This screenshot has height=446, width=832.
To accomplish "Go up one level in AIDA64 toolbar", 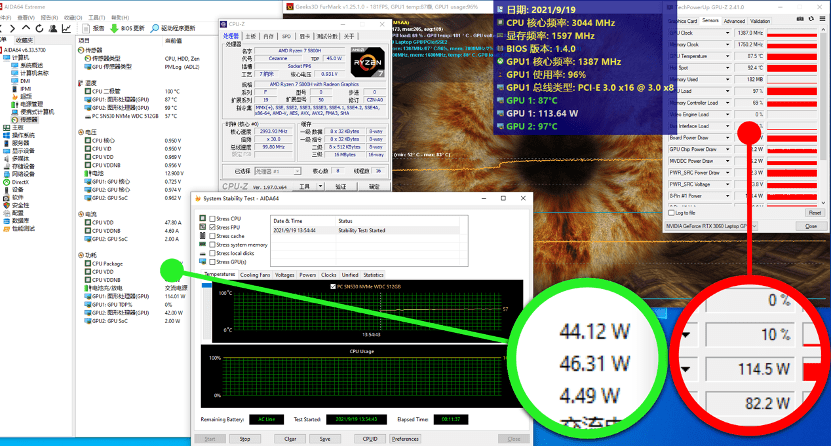I will point(26,28).
